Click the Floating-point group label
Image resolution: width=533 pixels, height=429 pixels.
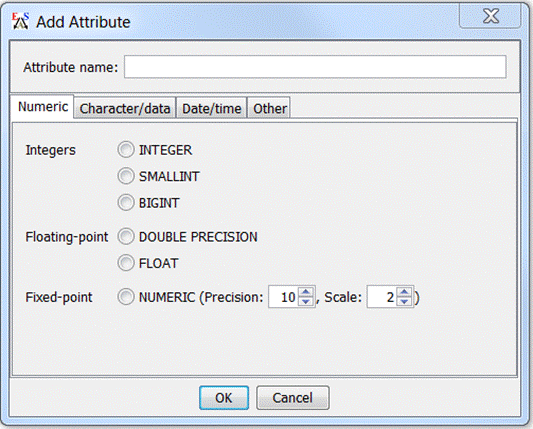pyautogui.click(x=67, y=237)
